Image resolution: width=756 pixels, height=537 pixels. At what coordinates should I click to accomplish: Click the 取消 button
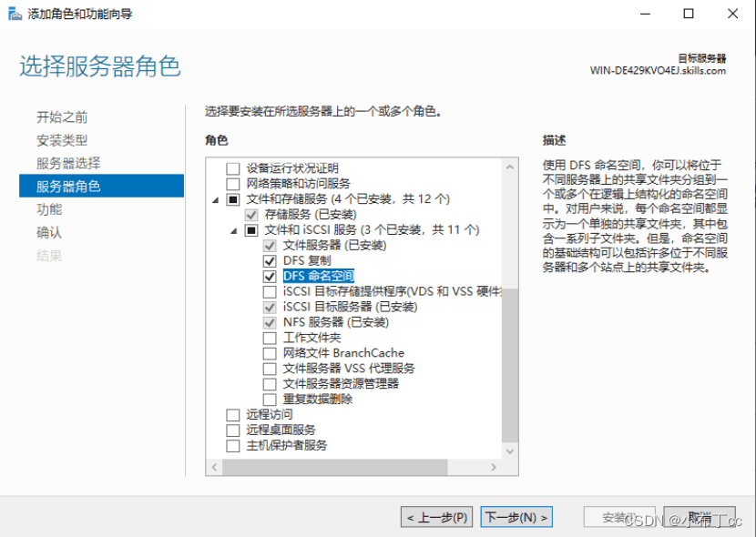pyautogui.click(x=700, y=517)
